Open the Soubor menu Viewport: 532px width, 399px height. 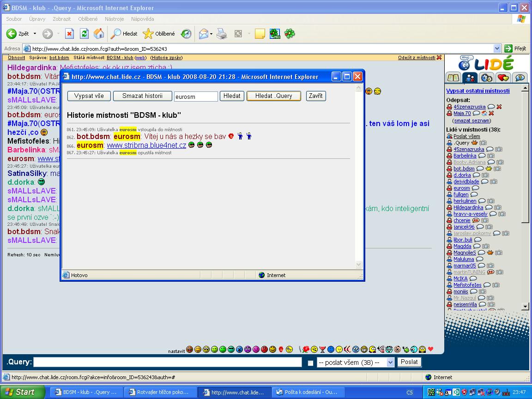[14, 19]
